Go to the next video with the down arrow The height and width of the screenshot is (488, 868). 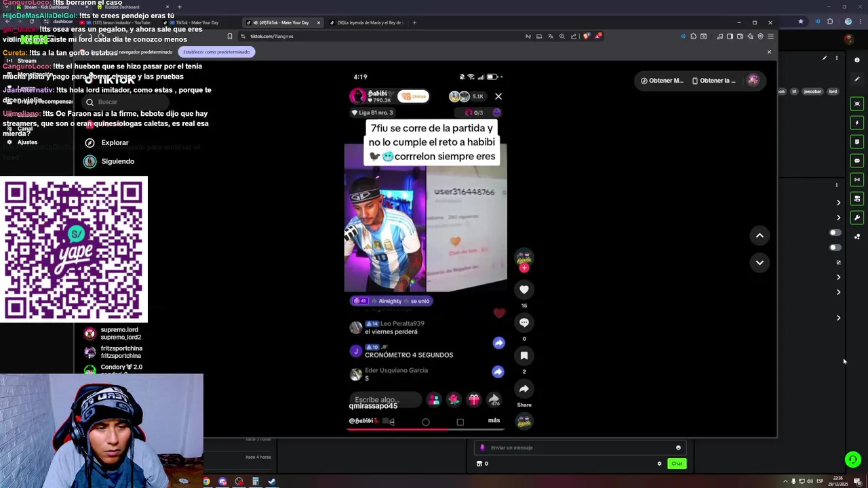click(x=759, y=262)
